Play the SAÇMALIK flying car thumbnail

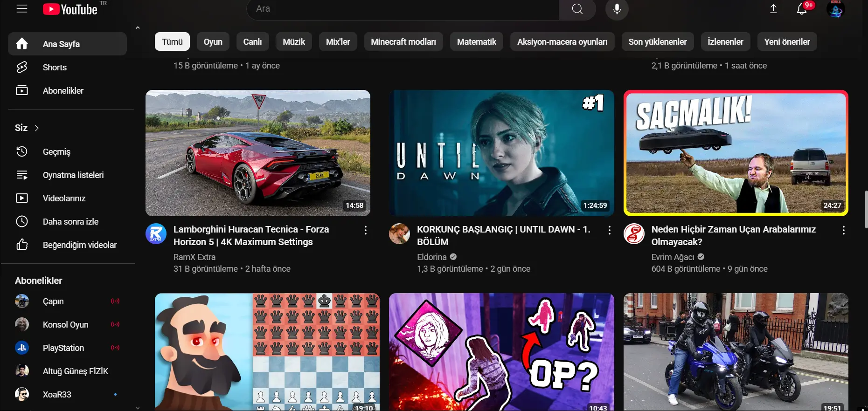pyautogui.click(x=736, y=153)
